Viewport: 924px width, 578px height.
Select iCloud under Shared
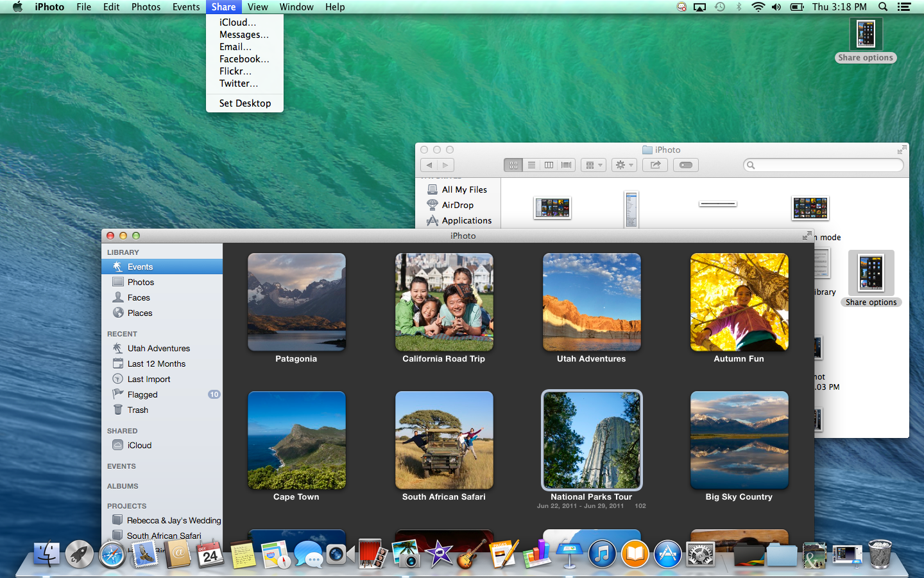point(162,445)
